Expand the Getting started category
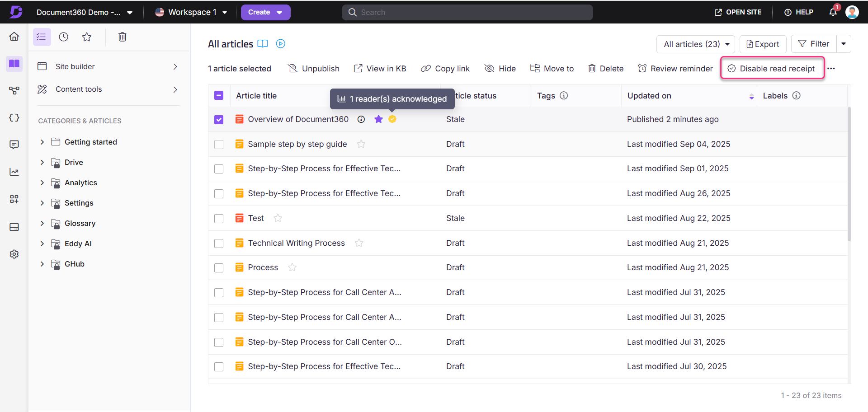Screen dimensions: 868x412 pyautogui.click(x=42, y=142)
